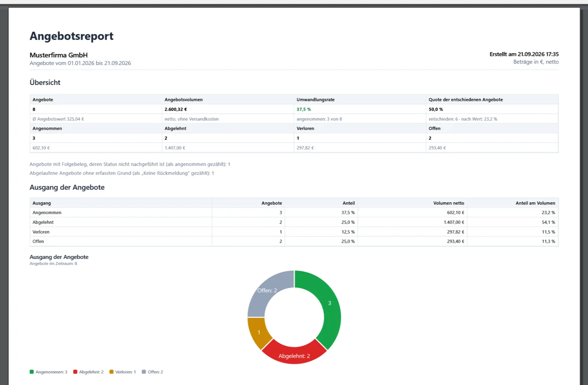Click the Angebotsvolumen value 2.600,32 €
The width and height of the screenshot is (588, 385).
(176, 109)
